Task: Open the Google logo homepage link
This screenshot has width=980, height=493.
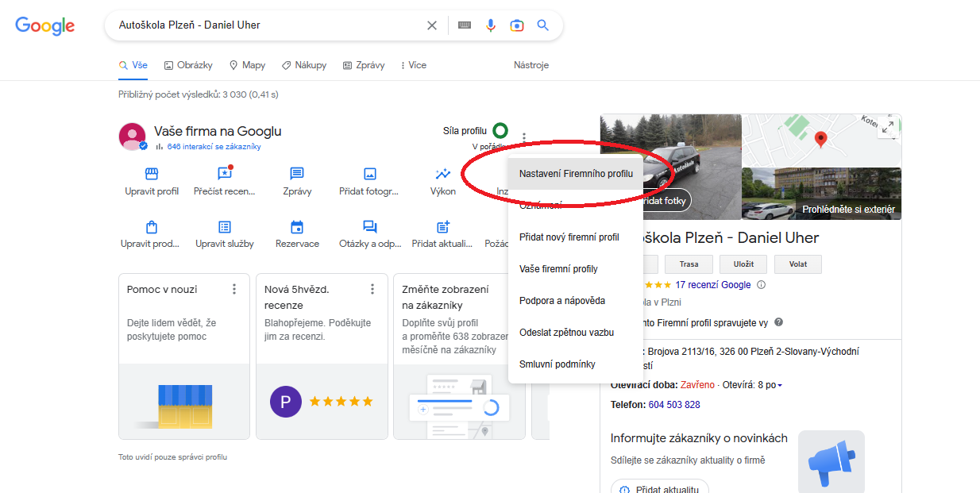Action: click(x=45, y=25)
